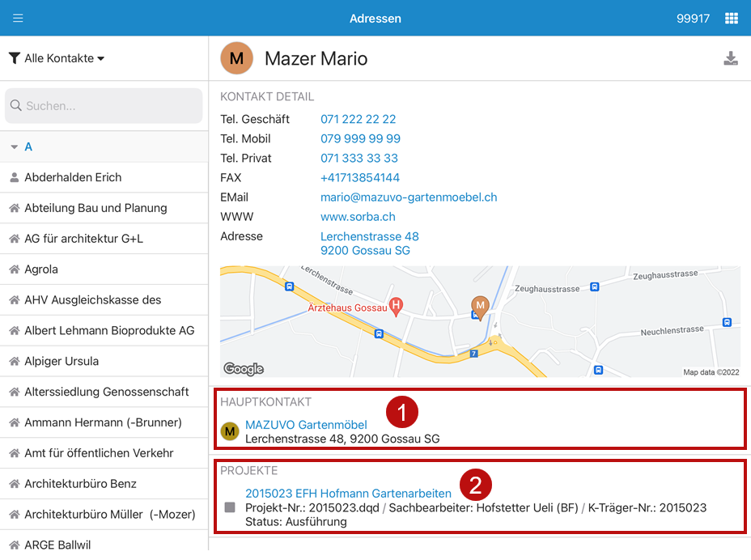The image size is (751, 560).
Task: Click the Mazer Mario avatar circle
Action: pyautogui.click(x=236, y=58)
